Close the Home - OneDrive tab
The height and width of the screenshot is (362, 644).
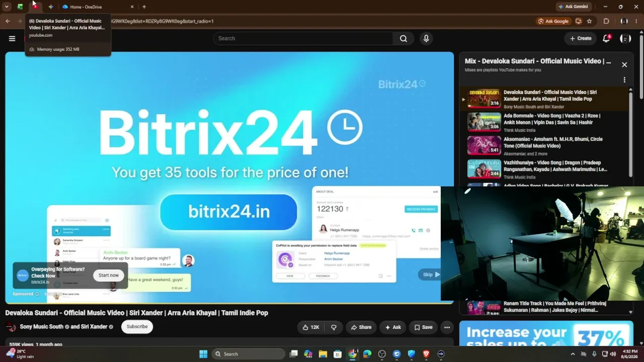click(x=132, y=7)
